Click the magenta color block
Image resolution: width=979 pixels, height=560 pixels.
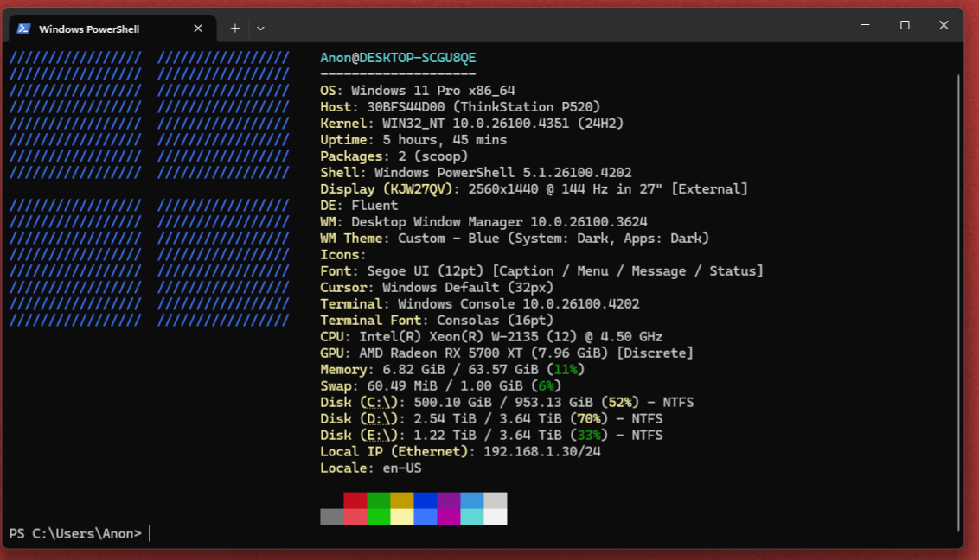click(449, 516)
